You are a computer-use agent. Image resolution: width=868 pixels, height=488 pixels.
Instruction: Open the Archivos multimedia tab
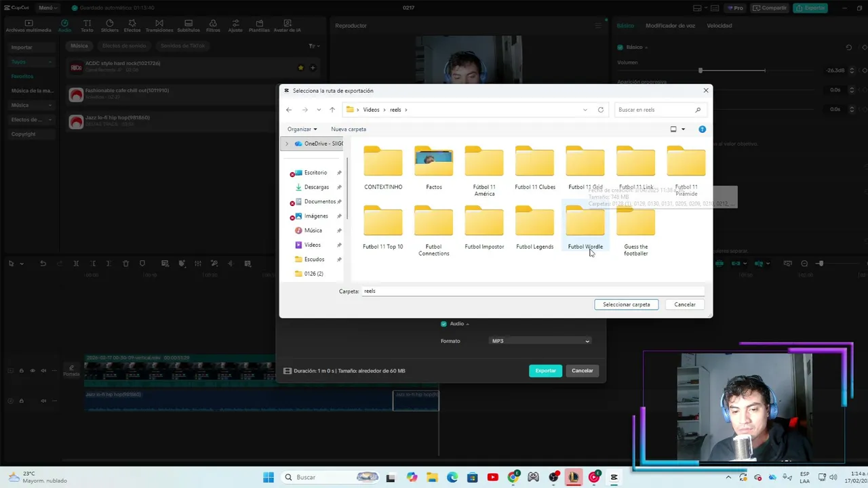[28, 26]
